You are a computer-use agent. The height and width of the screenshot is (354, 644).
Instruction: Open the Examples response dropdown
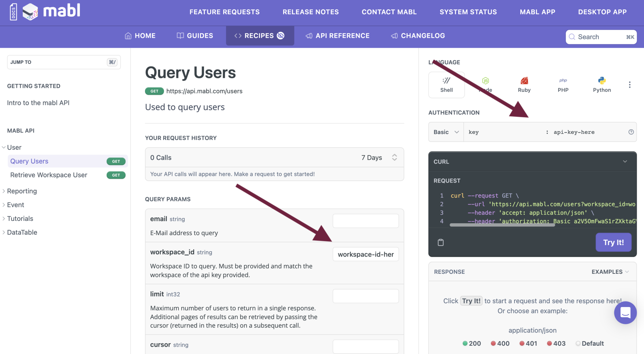click(x=610, y=272)
